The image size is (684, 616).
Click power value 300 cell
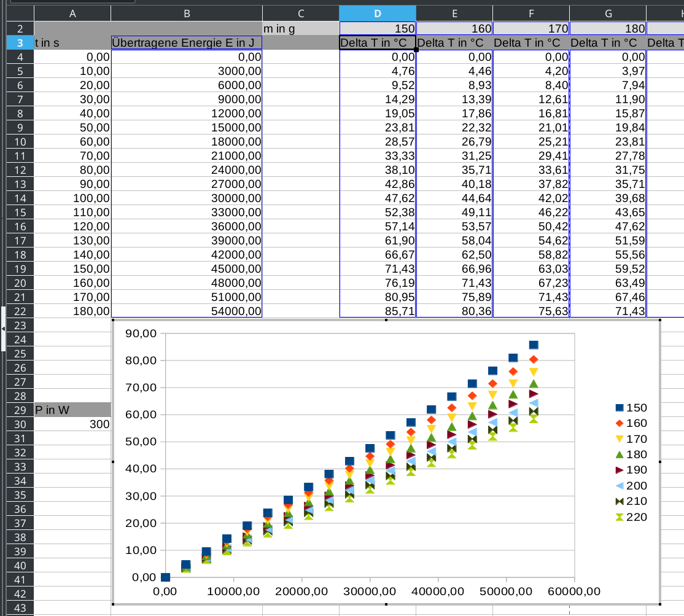pyautogui.click(x=72, y=424)
